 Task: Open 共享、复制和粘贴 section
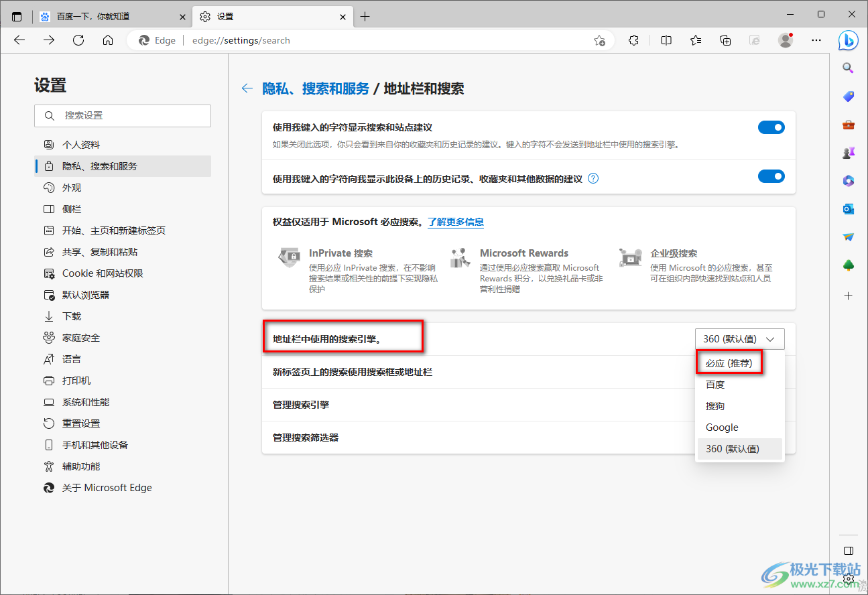(123, 252)
